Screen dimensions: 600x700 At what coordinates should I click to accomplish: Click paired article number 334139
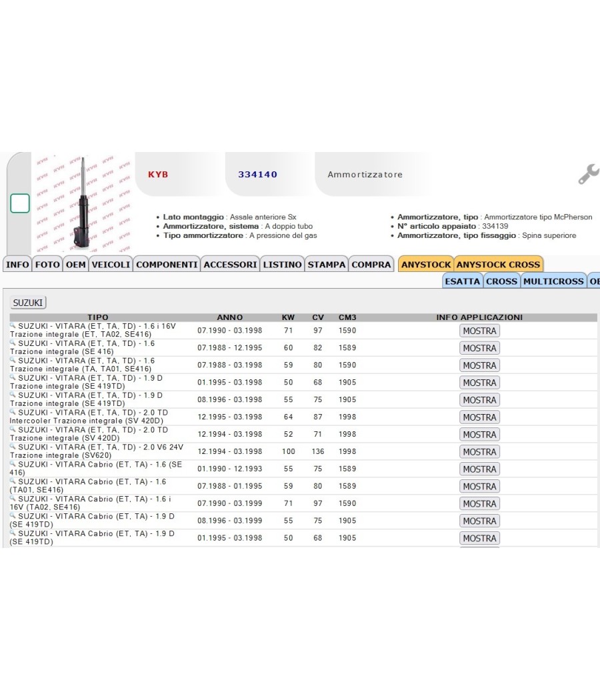(495, 227)
